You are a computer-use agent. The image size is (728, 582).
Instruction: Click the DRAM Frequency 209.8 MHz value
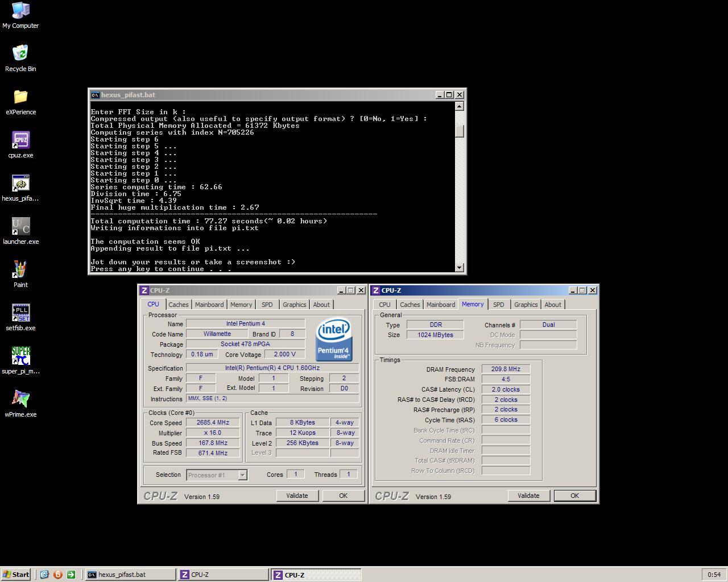506,369
